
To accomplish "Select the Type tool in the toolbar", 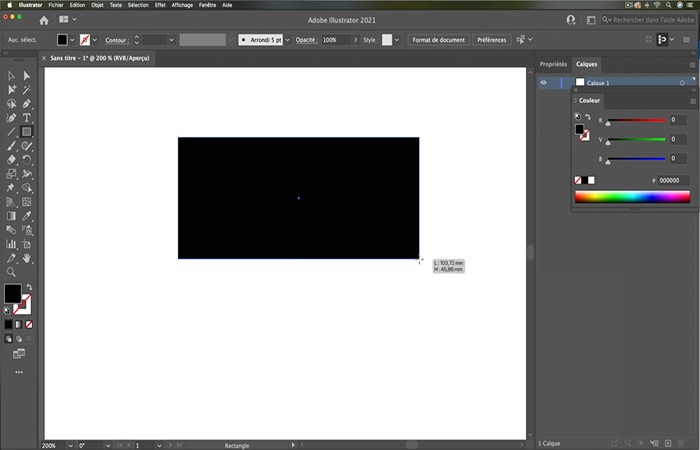I will (x=27, y=118).
